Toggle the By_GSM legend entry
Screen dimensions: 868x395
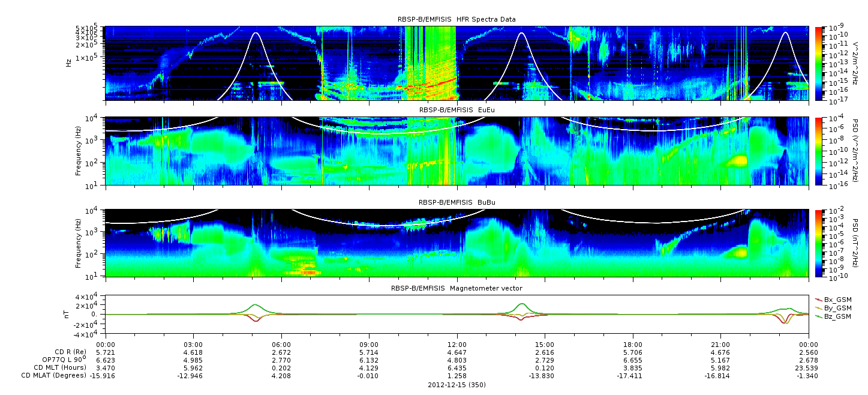tap(837, 308)
